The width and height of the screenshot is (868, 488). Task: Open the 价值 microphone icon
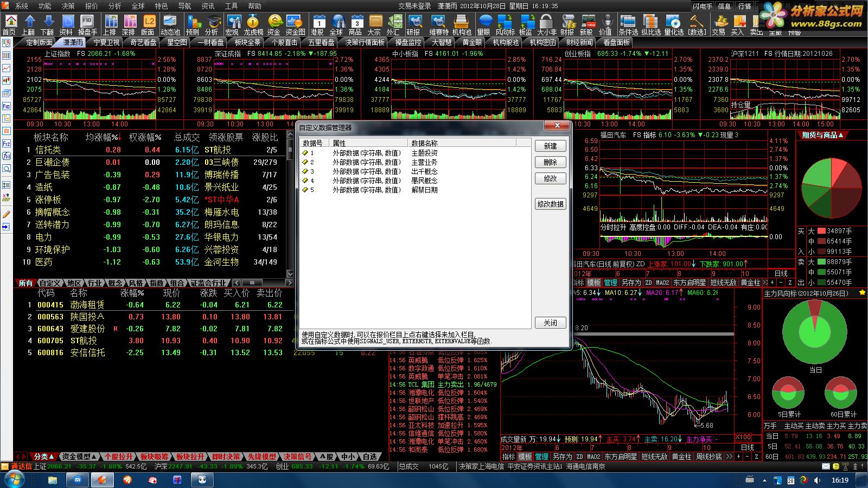tap(607, 25)
